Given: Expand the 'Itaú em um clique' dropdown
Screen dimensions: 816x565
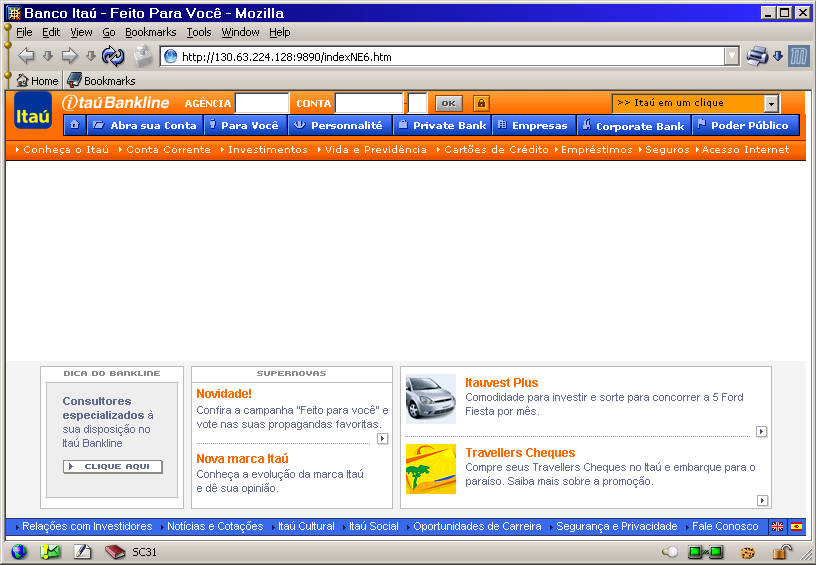Looking at the screenshot, I should coord(771,103).
